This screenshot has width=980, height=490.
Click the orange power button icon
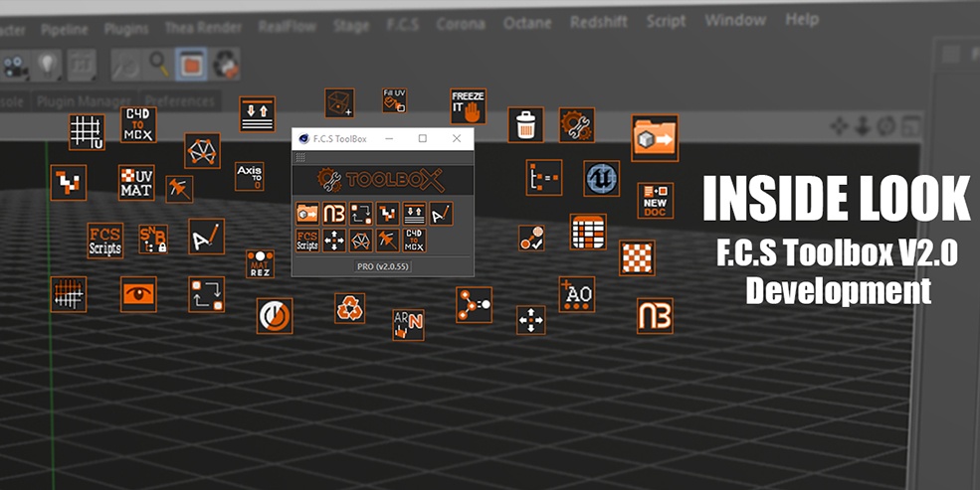click(x=275, y=316)
